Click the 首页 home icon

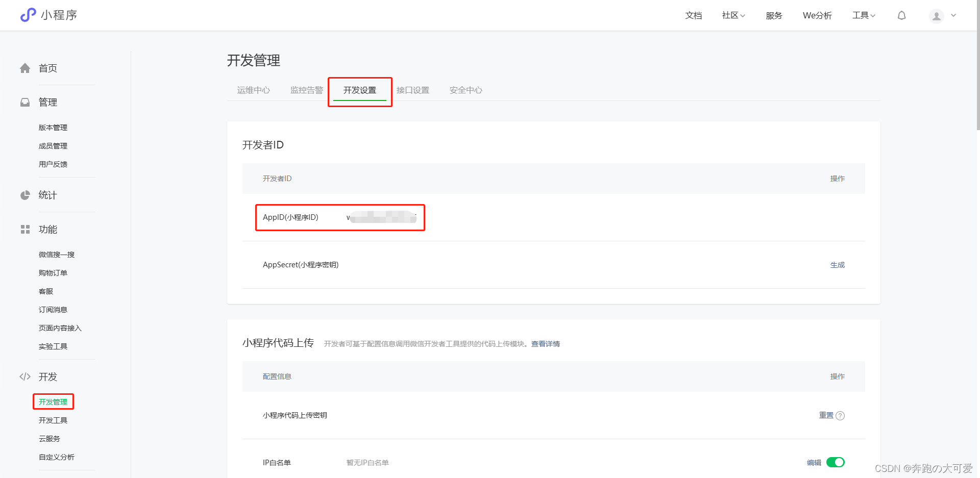[x=25, y=68]
